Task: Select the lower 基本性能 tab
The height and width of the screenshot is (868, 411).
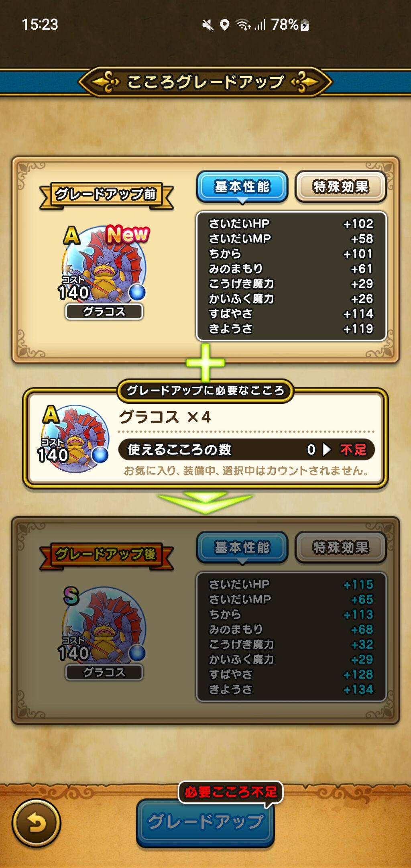Action: (x=242, y=547)
